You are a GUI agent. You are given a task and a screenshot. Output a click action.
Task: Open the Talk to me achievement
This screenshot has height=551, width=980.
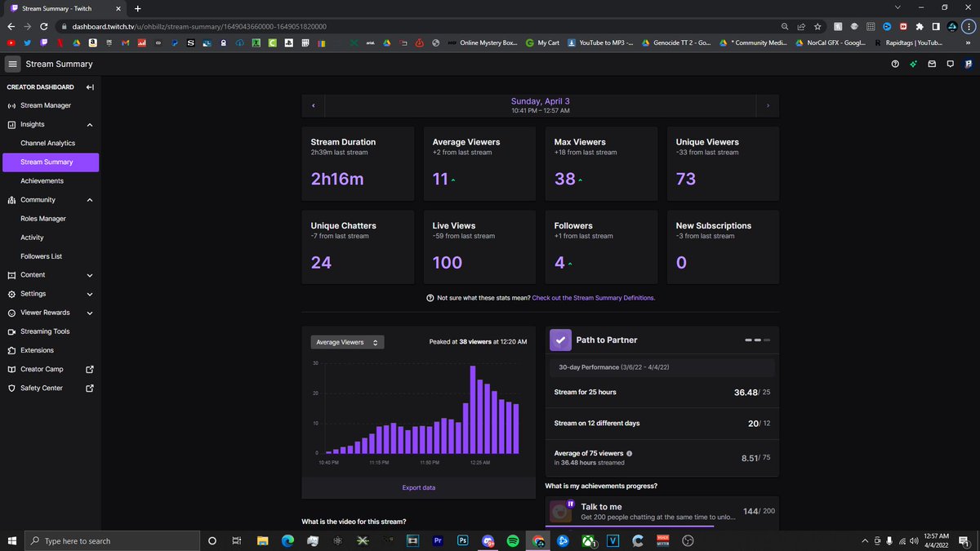point(661,513)
